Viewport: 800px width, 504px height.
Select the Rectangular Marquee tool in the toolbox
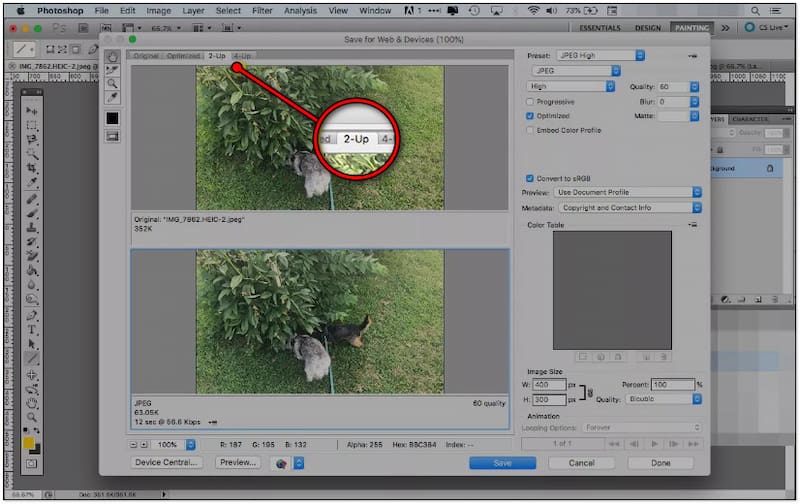(x=32, y=125)
